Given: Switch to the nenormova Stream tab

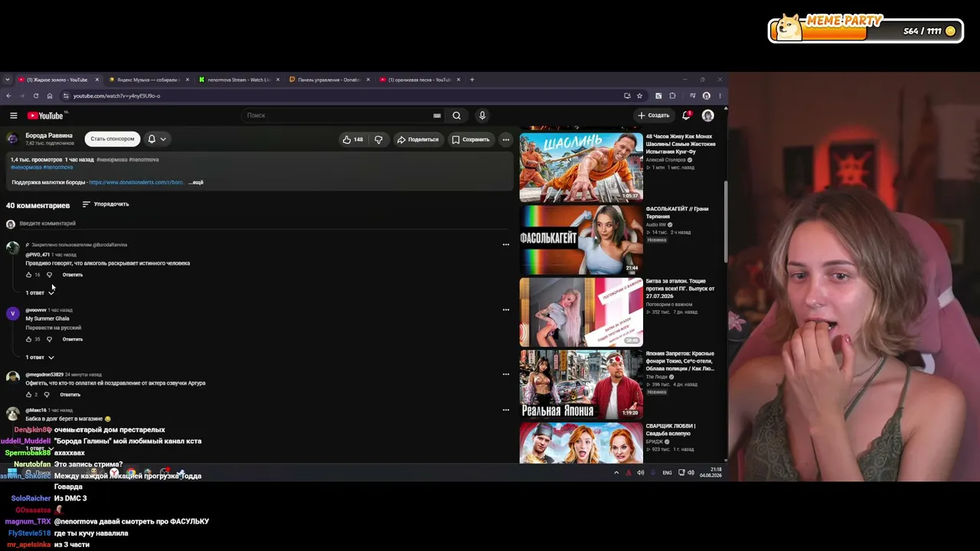Looking at the screenshot, I should point(238,80).
